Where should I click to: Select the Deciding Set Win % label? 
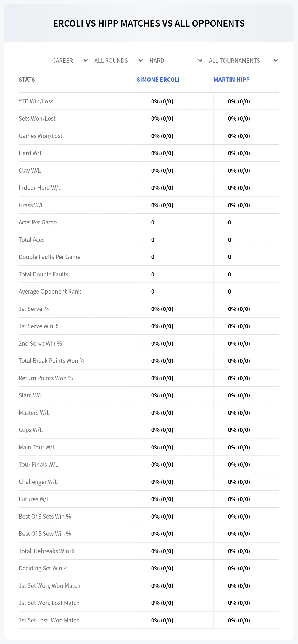point(44,568)
